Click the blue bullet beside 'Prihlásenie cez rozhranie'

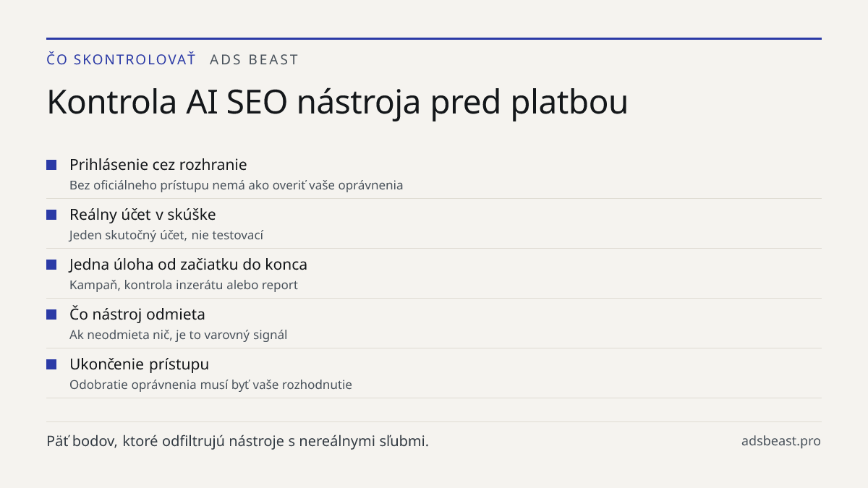click(51, 165)
